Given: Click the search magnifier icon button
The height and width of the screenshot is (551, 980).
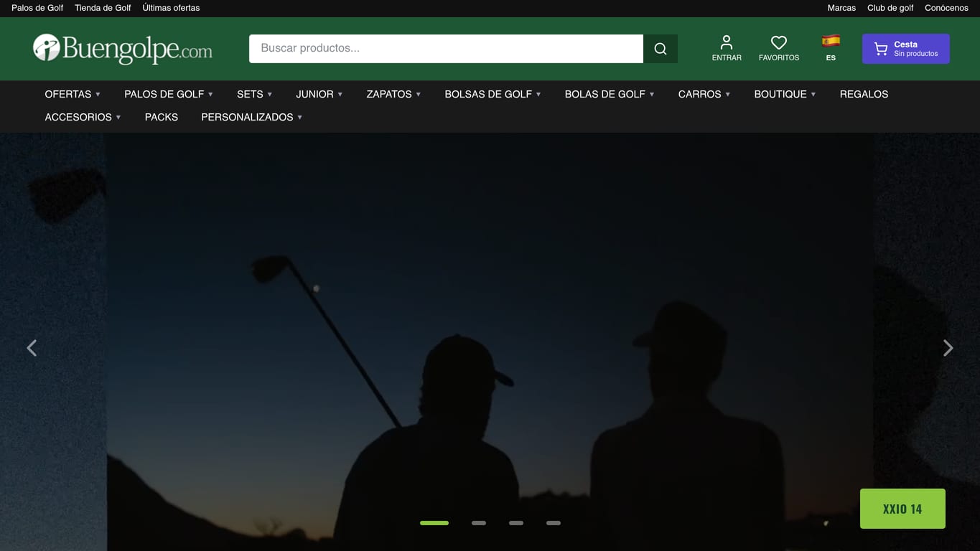Looking at the screenshot, I should [x=661, y=49].
